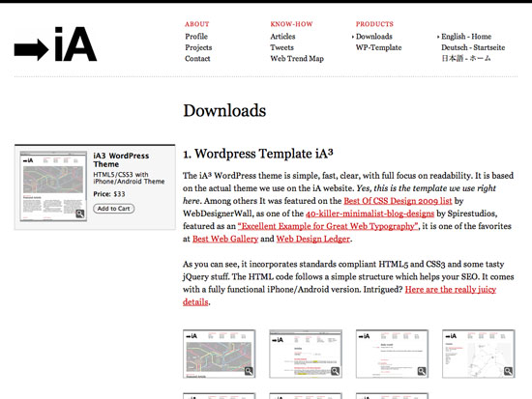Image resolution: width=532 pixels, height=399 pixels.
Task: Open the third gallery thumbnail screenshot
Action: click(392, 354)
